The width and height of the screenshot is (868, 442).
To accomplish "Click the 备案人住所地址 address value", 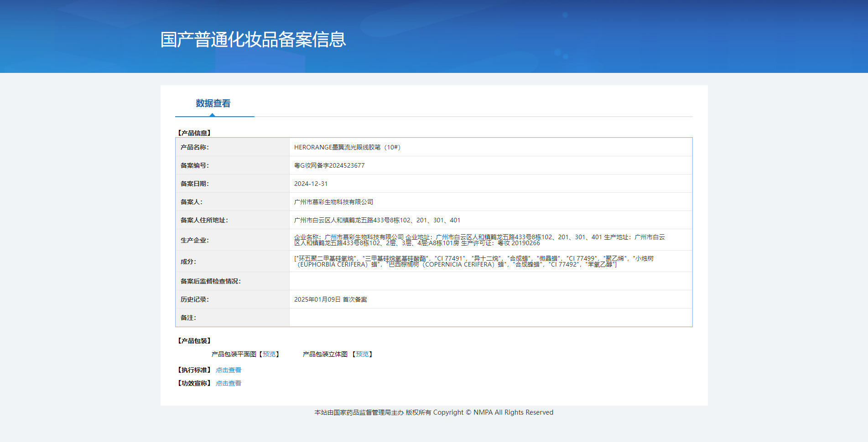I will (377, 220).
